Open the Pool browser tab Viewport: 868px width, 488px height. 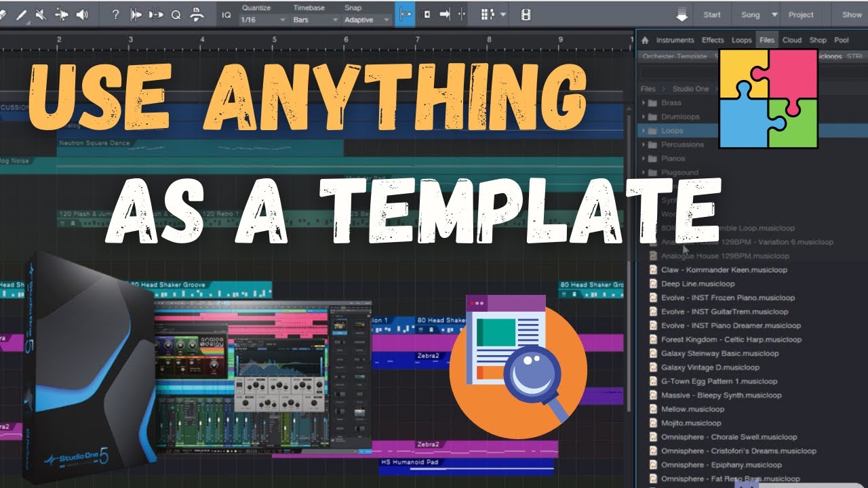(x=842, y=40)
